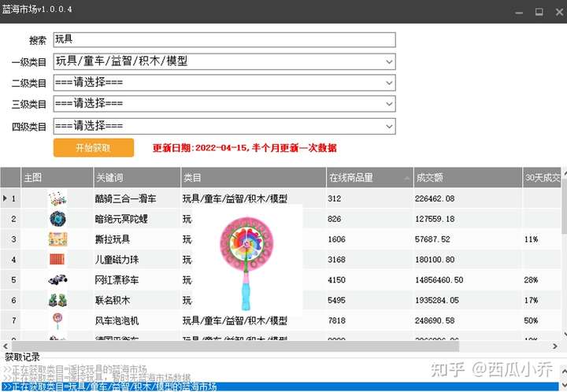Open the 三级类目 dropdown
Screen dimensions: 567x392
click(224, 104)
